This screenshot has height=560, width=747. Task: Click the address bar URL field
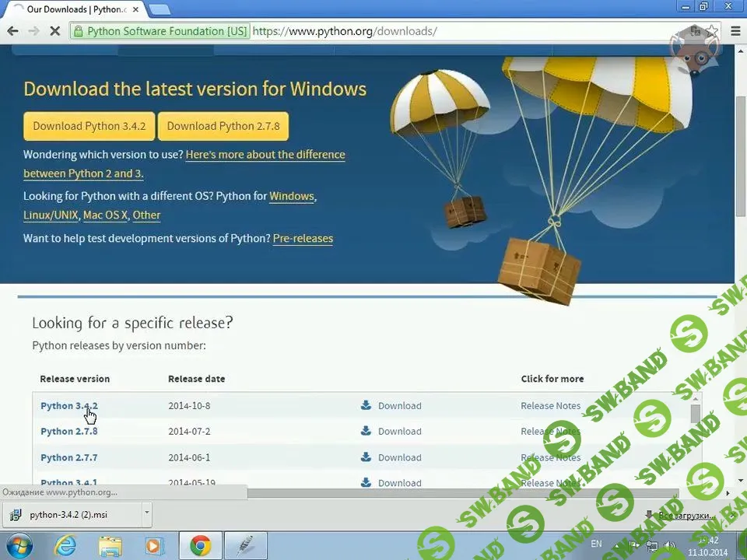click(x=467, y=31)
